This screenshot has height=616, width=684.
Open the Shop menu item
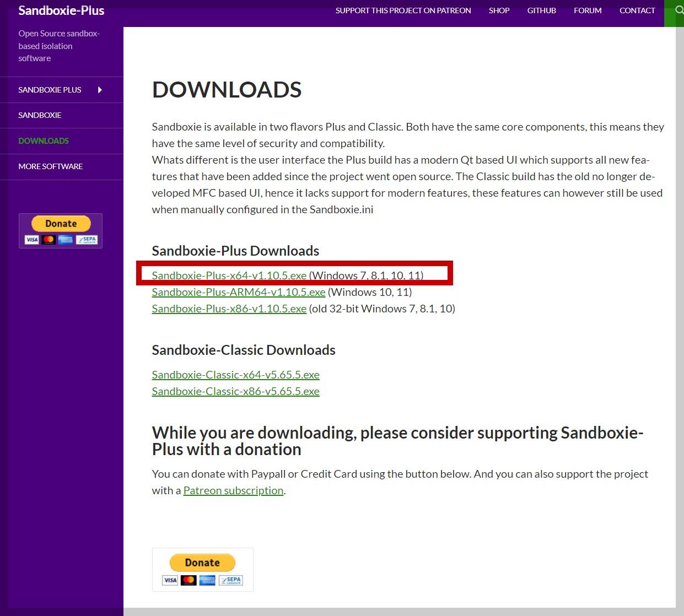pos(499,10)
